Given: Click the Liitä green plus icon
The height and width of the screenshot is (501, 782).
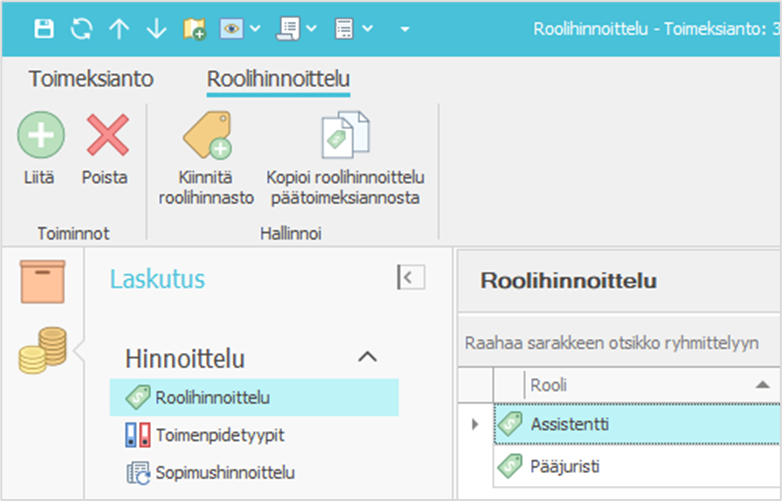Looking at the screenshot, I should pos(41,134).
